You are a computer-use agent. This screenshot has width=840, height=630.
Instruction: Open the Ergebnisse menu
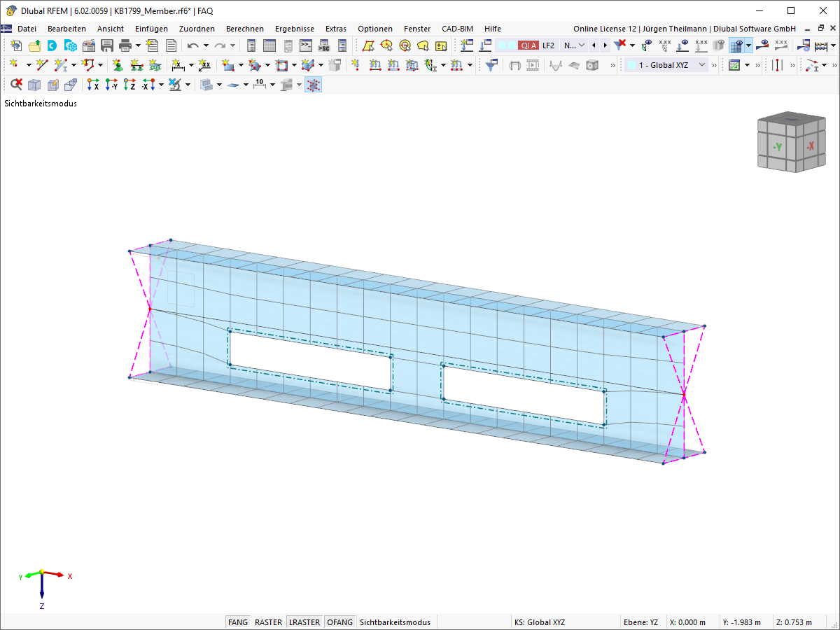pyautogui.click(x=295, y=29)
